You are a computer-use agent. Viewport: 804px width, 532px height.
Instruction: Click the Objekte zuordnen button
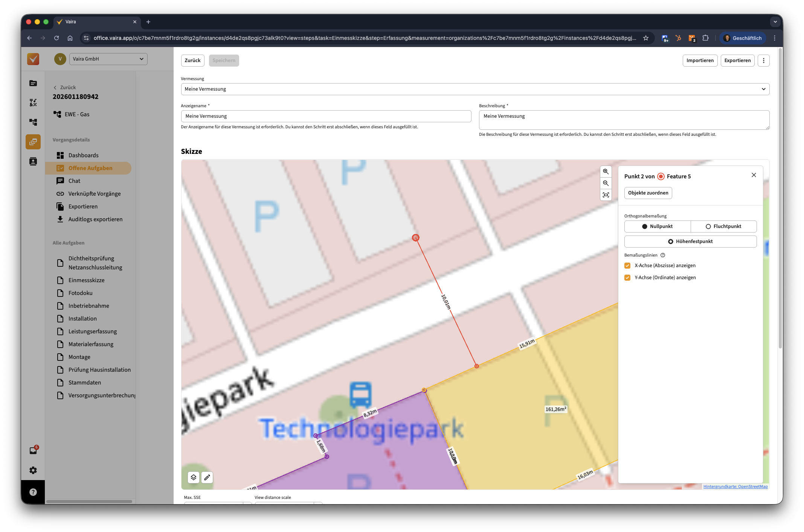[648, 193]
